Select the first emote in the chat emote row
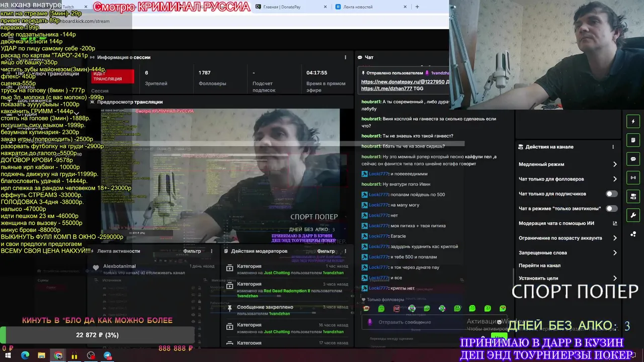The height and width of the screenshot is (362, 644). pyautogui.click(x=366, y=309)
